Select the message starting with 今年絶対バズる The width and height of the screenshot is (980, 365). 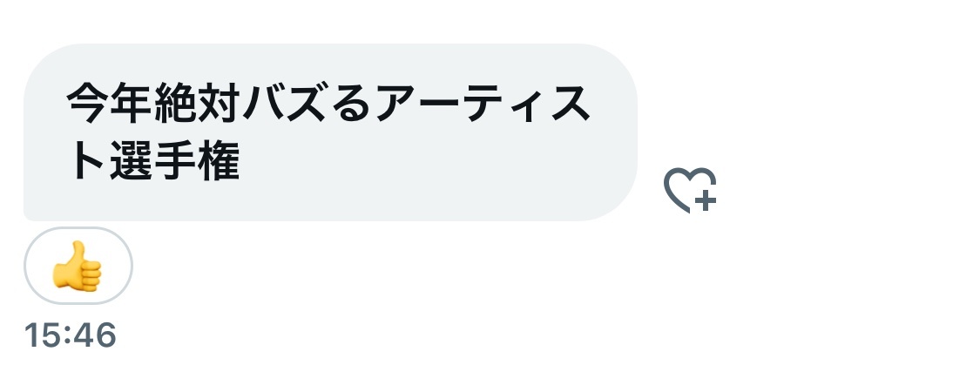tap(330, 132)
